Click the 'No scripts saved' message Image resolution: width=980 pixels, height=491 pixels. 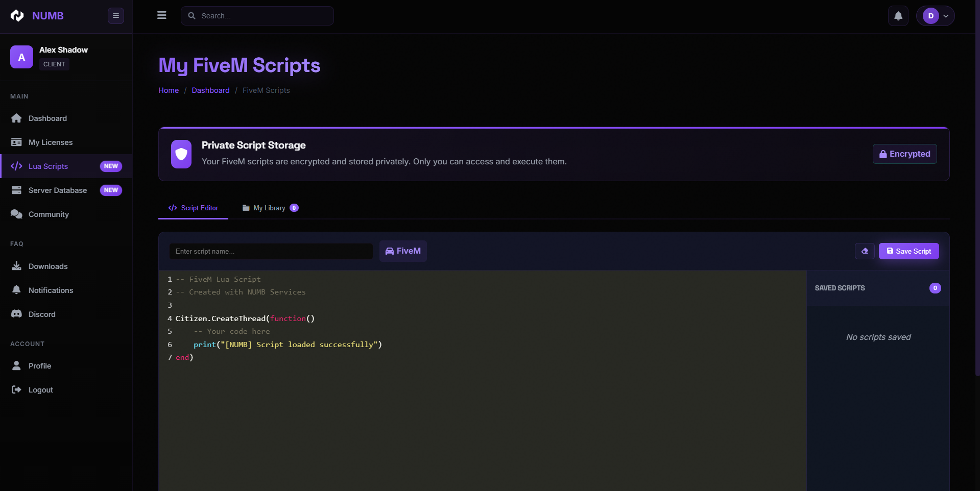point(878,337)
